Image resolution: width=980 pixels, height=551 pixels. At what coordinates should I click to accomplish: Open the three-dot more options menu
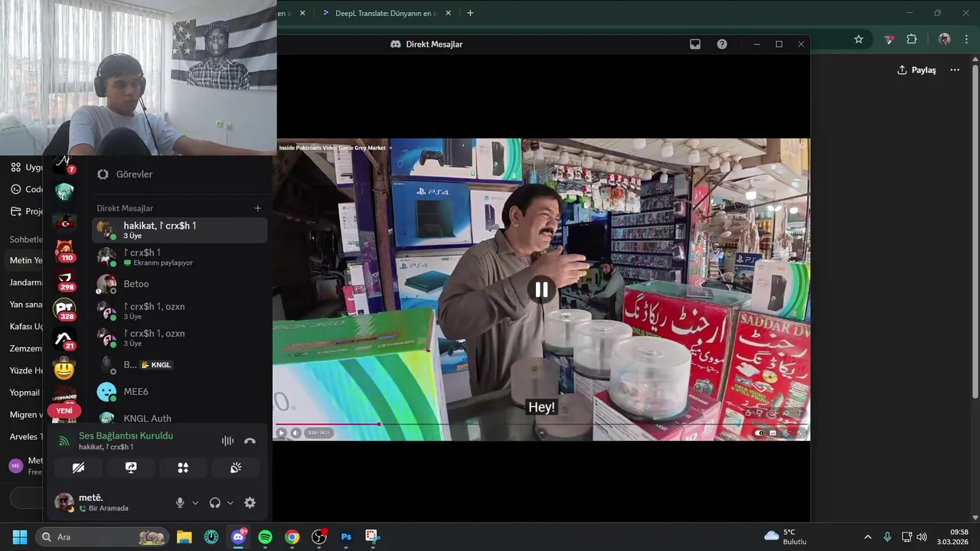click(x=955, y=70)
